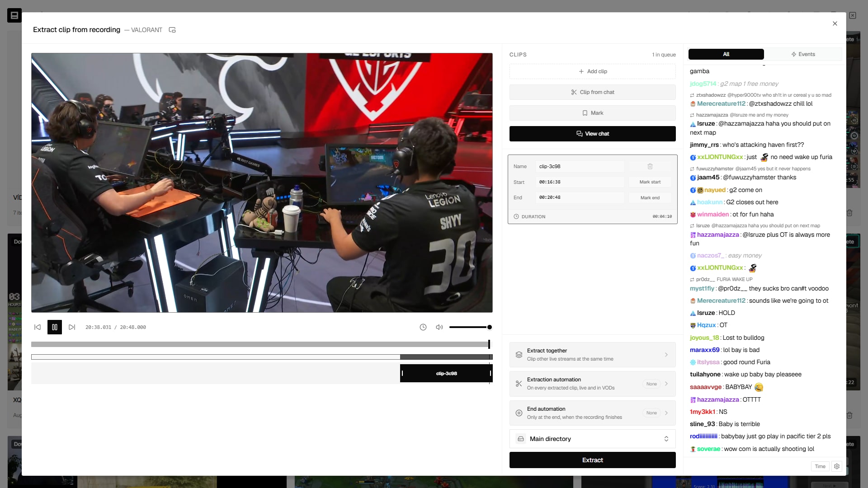
Task: Click hazzamajazza's OTTTT chat message
Action: (725, 399)
